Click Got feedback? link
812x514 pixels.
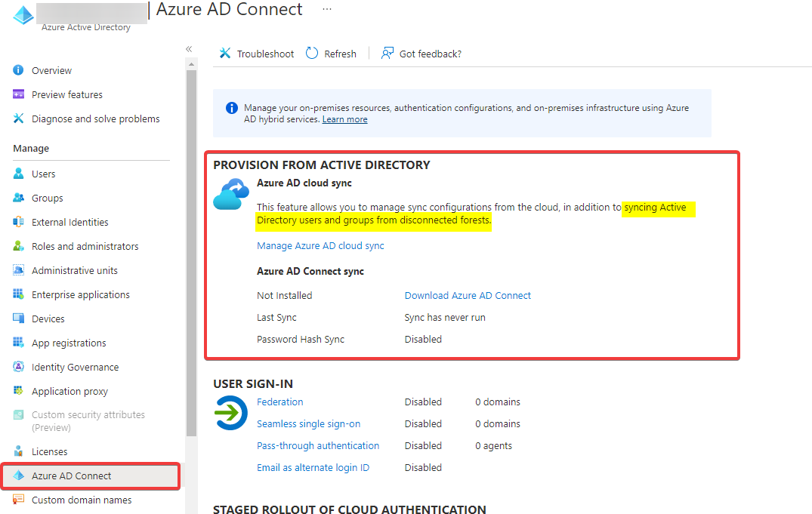[x=431, y=54]
